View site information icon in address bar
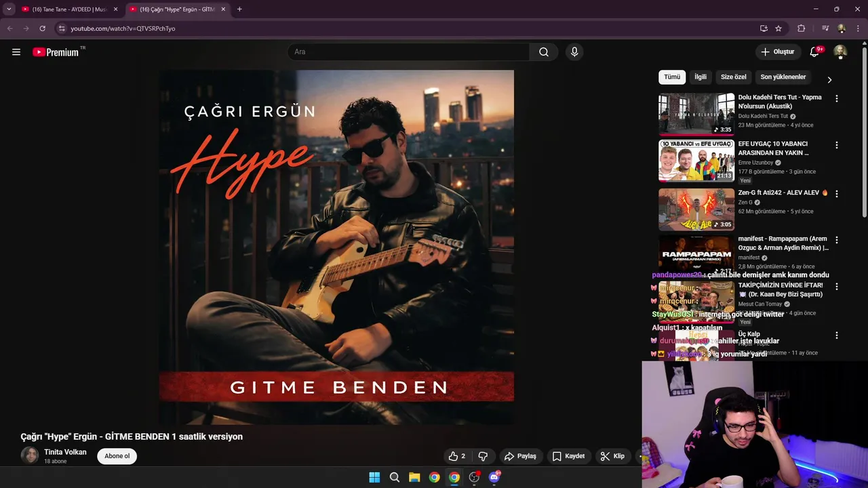The image size is (868, 488). 61,28
